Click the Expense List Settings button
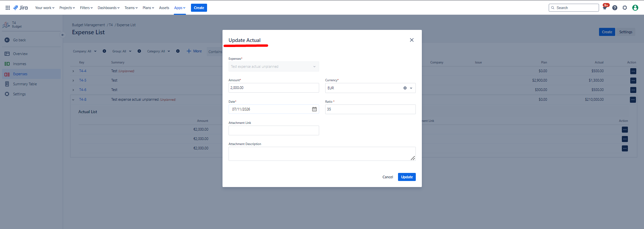Screen dimensions: 644x229 point(626,32)
